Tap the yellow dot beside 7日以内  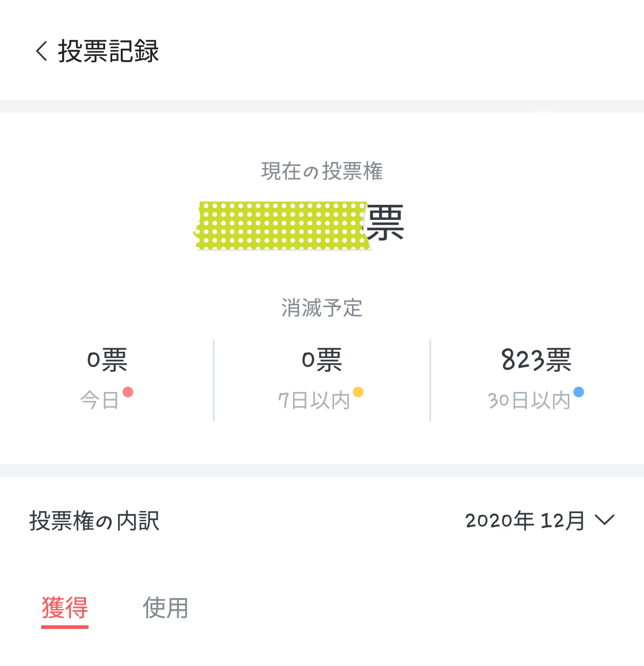click(x=358, y=392)
